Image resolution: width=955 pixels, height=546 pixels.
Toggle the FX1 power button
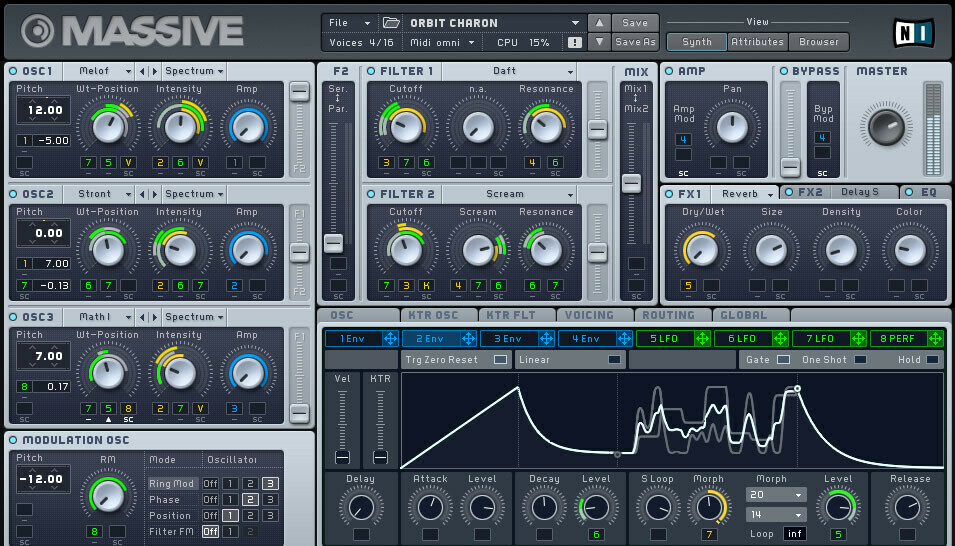click(669, 194)
